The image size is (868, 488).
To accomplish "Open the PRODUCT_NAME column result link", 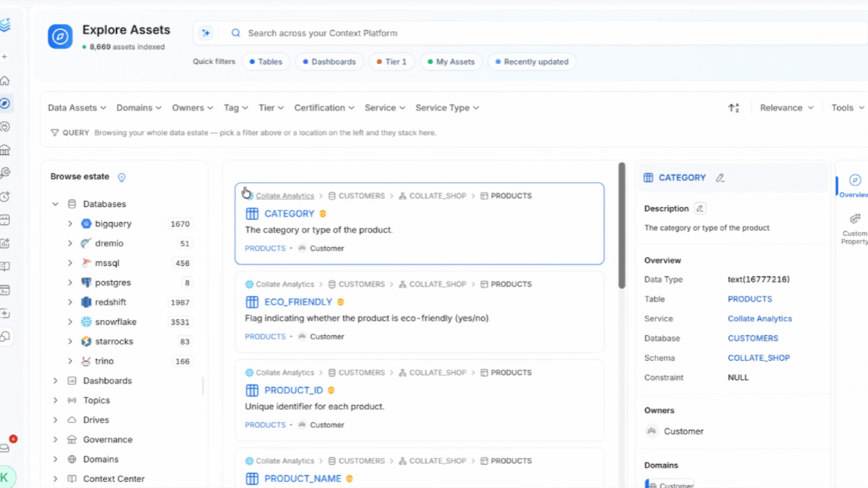I will [x=302, y=479].
